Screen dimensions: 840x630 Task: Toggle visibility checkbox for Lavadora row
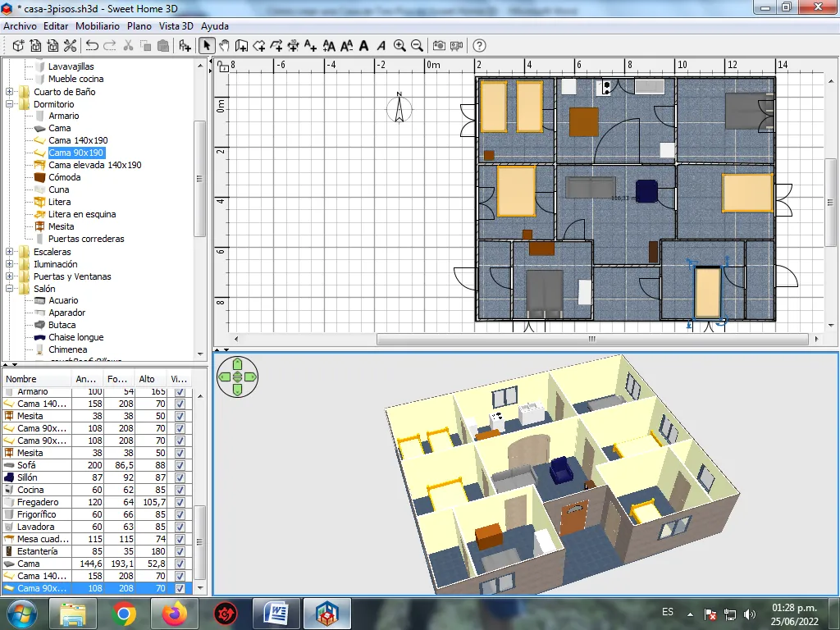point(180,527)
